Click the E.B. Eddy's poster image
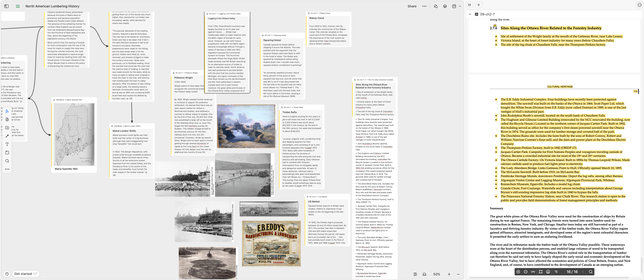The height and width of the screenshot is (280, 644). pos(271,244)
